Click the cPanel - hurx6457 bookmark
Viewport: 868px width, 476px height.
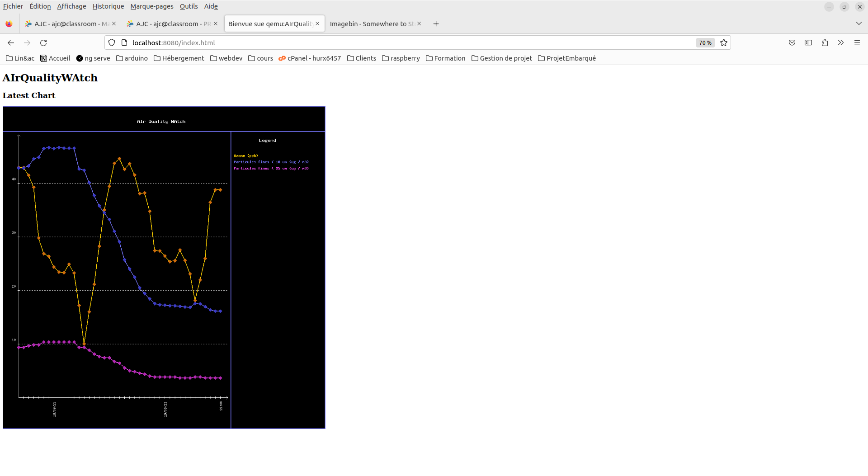click(x=310, y=58)
